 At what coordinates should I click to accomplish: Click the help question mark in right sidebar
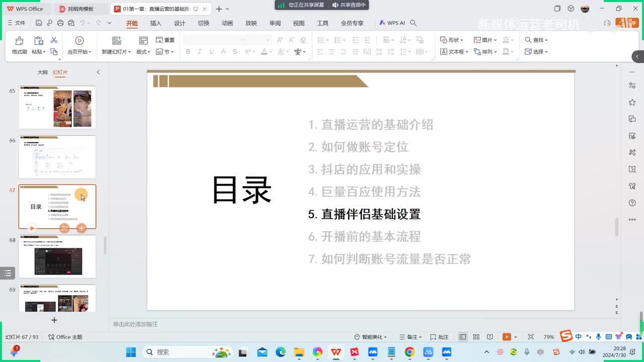(632, 203)
